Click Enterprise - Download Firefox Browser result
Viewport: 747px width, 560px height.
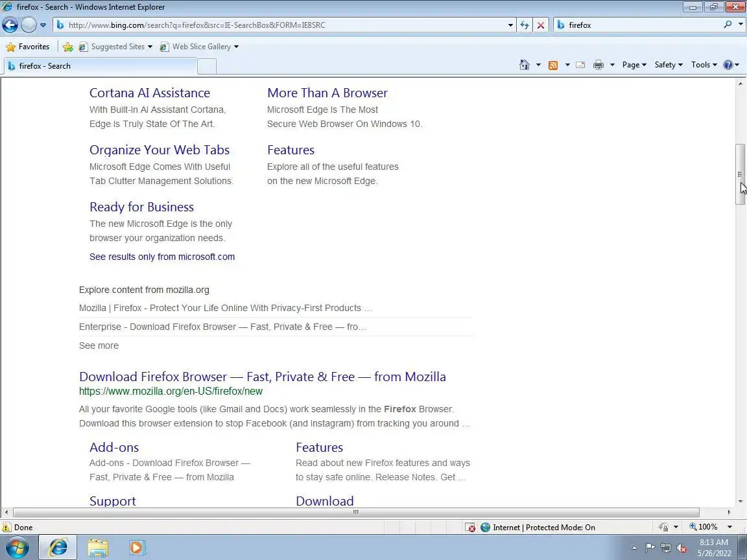tap(222, 327)
